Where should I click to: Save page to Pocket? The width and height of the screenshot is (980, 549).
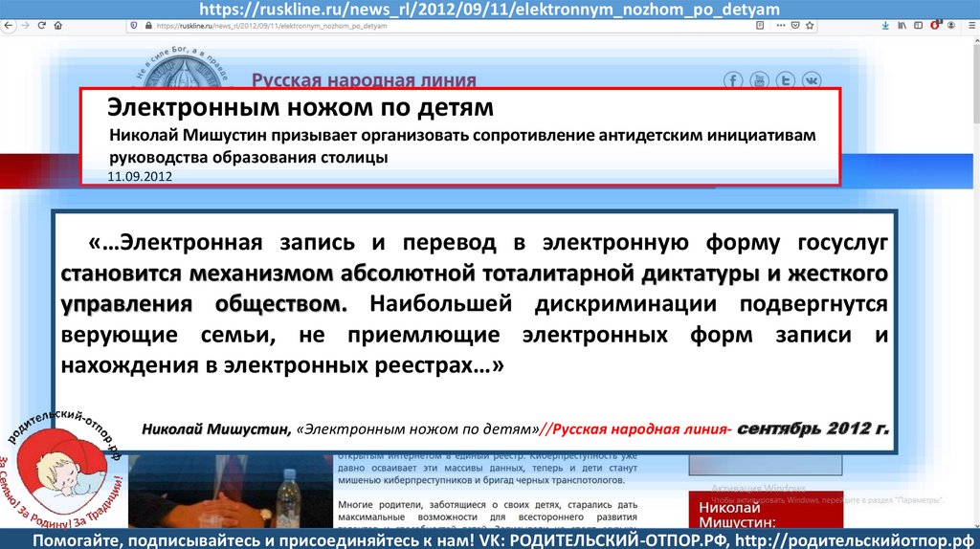[x=795, y=26]
